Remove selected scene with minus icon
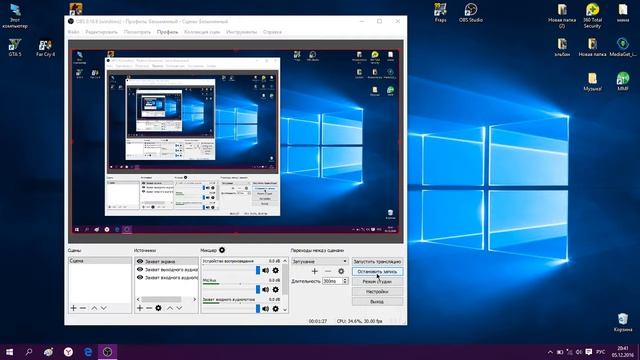The width and height of the screenshot is (640, 360). coord(83,308)
